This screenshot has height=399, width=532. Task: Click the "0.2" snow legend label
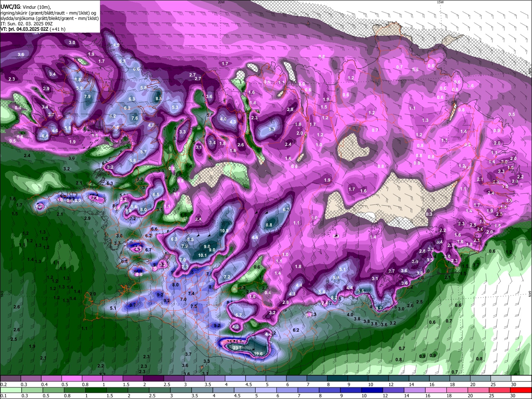3,384
